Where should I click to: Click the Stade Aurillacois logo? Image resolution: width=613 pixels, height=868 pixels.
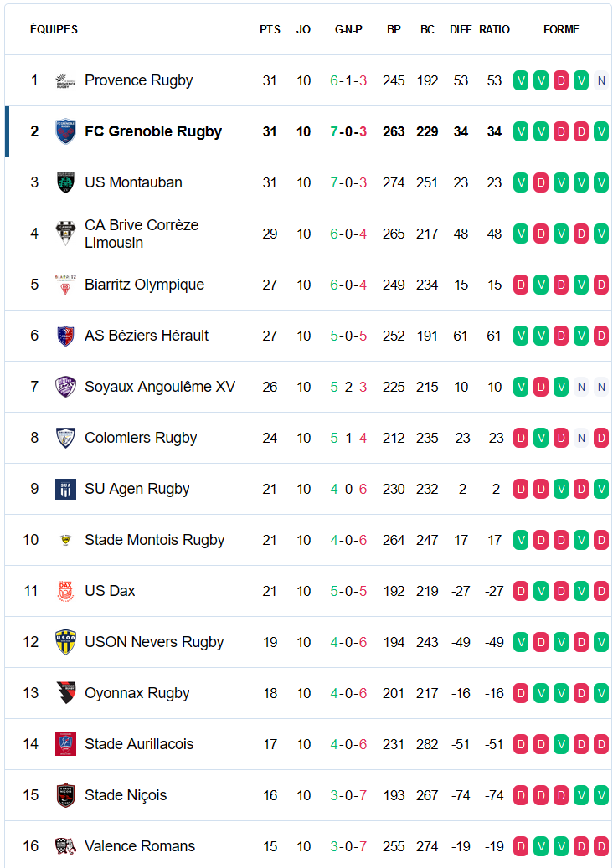pyautogui.click(x=65, y=744)
